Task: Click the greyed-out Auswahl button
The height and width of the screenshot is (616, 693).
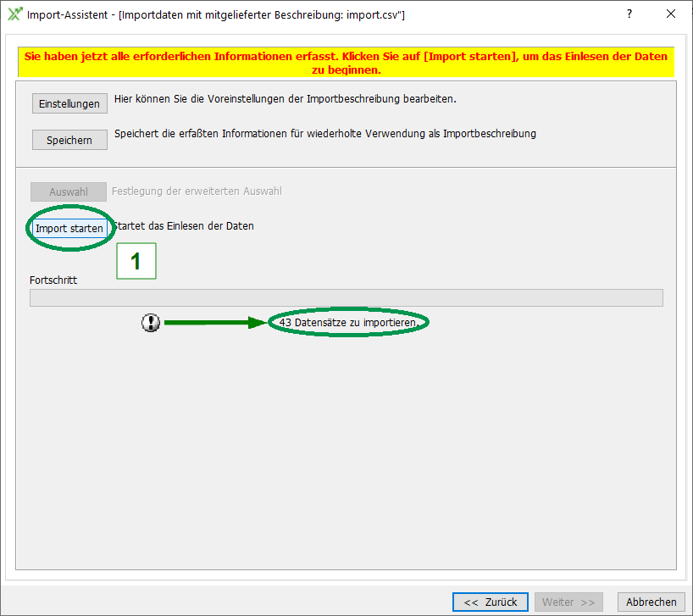Action: pos(69,192)
